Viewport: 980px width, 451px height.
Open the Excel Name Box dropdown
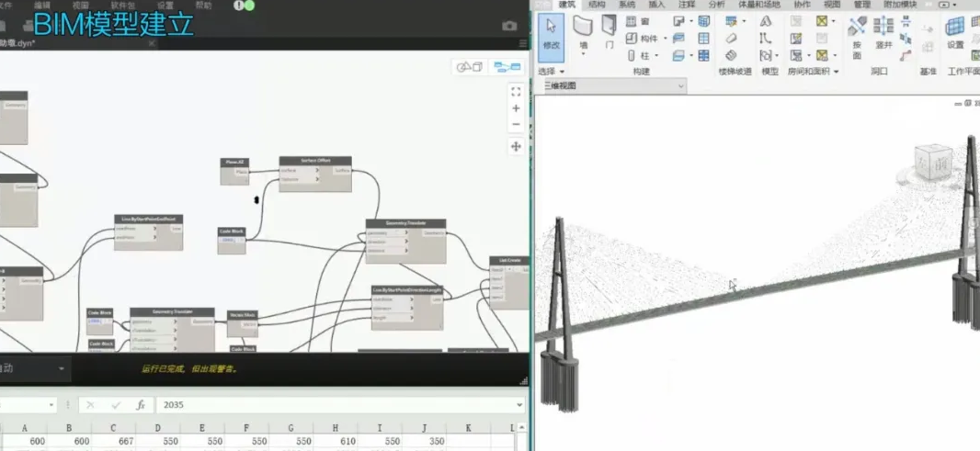coord(51,405)
